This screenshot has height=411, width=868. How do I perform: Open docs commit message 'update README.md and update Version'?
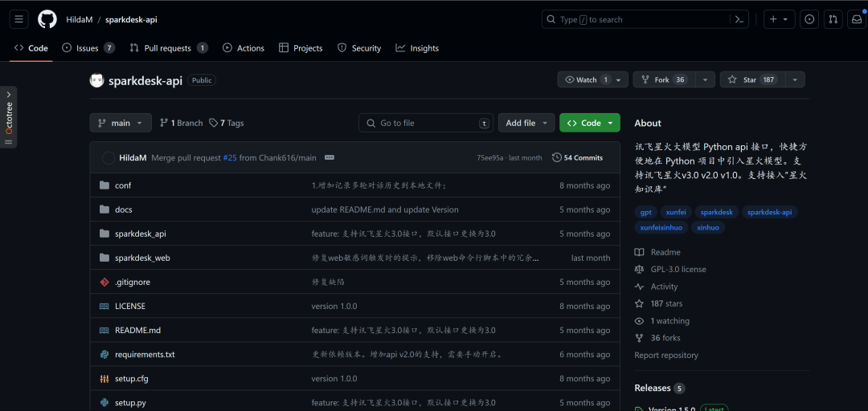click(x=385, y=210)
